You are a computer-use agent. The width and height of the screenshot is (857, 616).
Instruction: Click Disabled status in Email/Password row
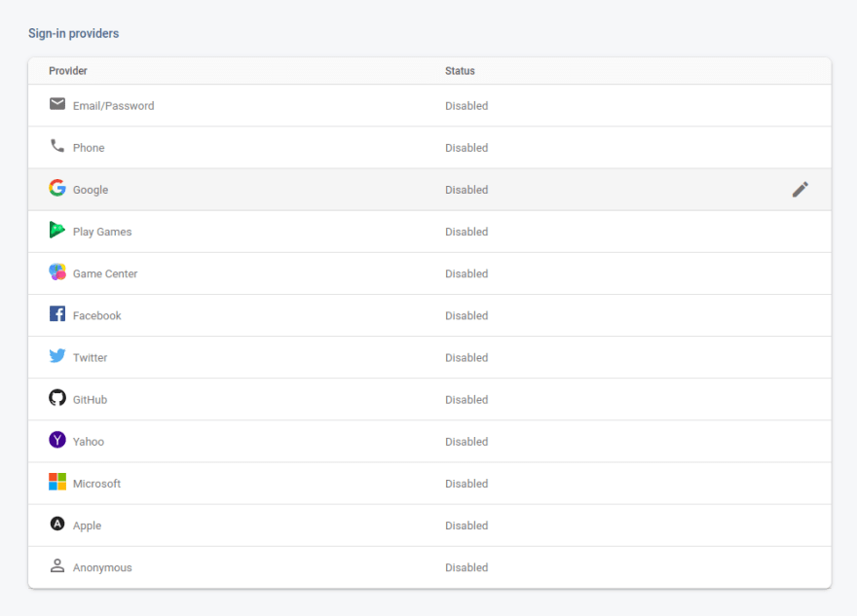coord(466,106)
